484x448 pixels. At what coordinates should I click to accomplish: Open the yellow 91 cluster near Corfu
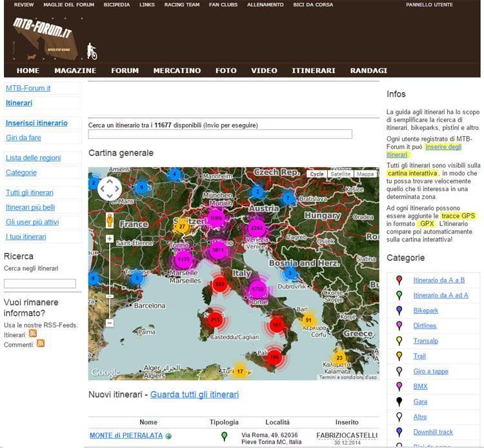click(308, 320)
